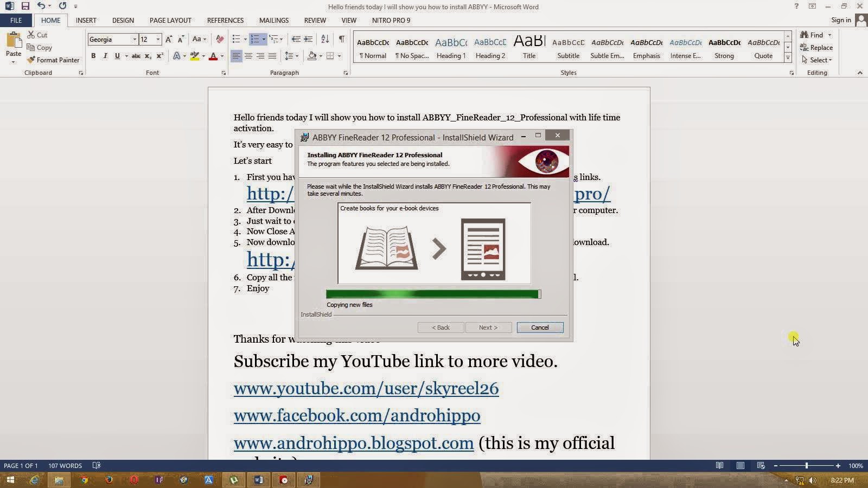Toggle underline formatting

point(117,56)
